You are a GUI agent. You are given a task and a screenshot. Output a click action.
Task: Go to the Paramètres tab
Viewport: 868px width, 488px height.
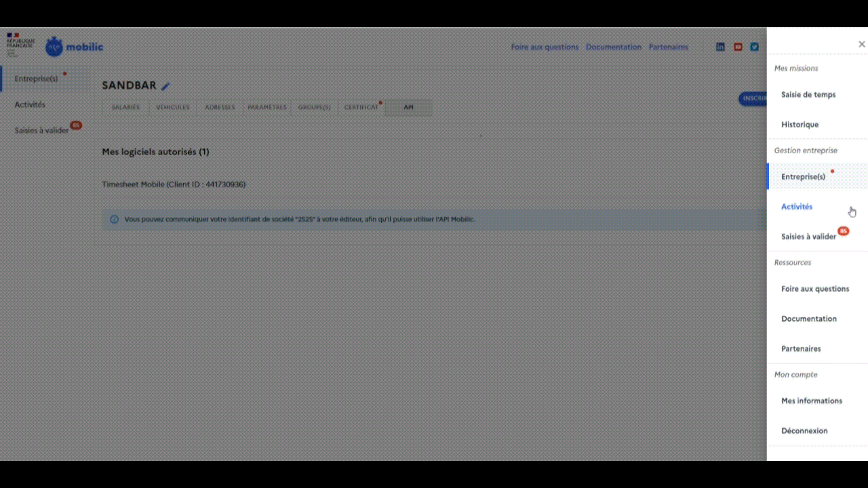pyautogui.click(x=267, y=107)
